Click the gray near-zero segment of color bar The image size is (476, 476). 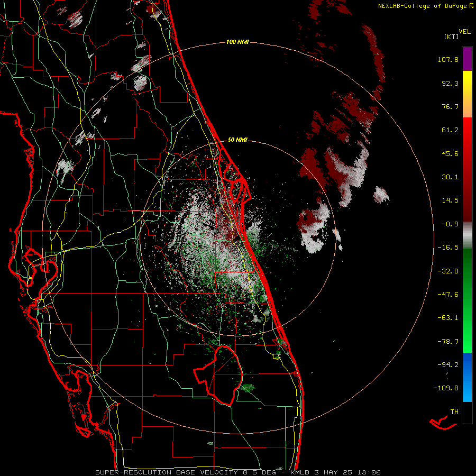(x=467, y=235)
